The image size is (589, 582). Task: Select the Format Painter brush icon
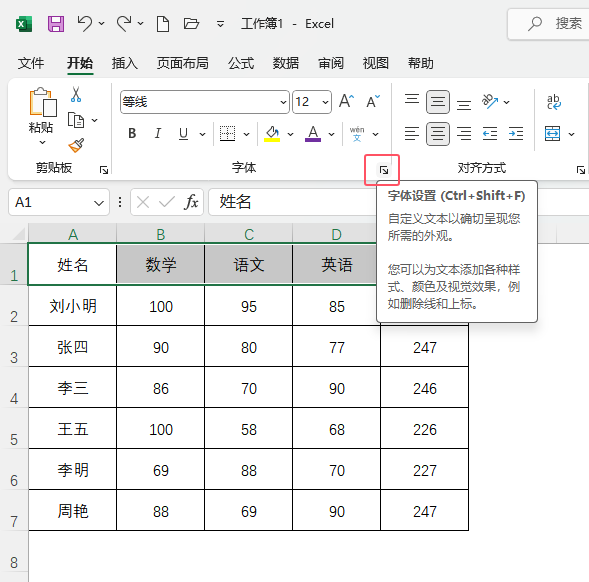76,145
